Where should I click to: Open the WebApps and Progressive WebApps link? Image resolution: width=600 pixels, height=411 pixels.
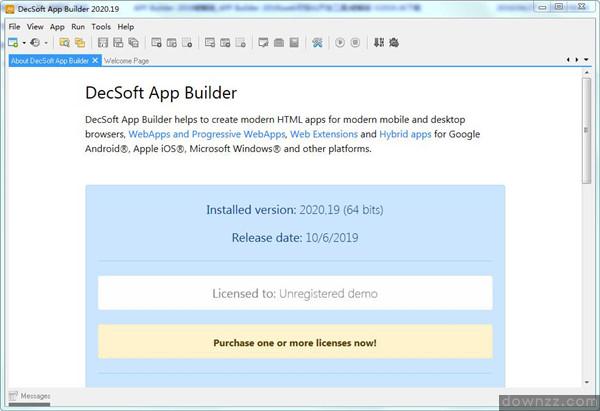(x=206, y=134)
